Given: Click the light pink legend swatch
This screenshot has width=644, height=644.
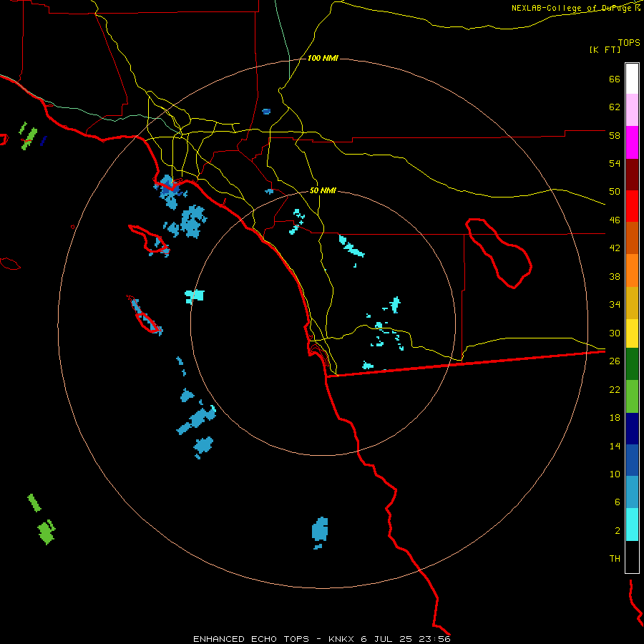Looking at the screenshot, I should [x=632, y=109].
